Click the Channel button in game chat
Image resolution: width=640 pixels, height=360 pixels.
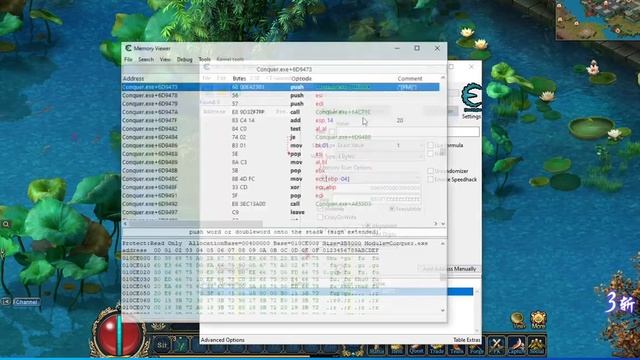point(27,302)
